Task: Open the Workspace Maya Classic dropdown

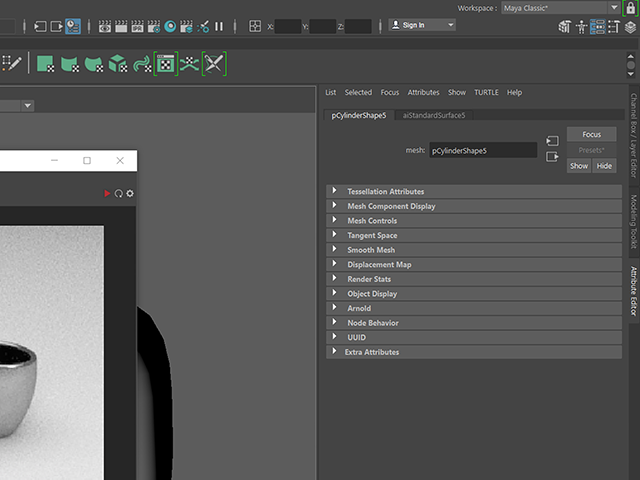Action: [x=560, y=8]
